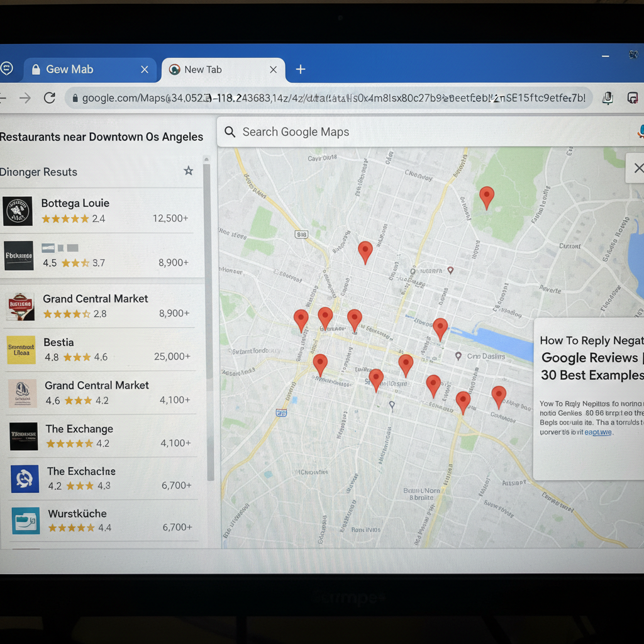This screenshot has height=644, width=644.
Task: Select the result with 3.7 rating
Action: click(97, 255)
